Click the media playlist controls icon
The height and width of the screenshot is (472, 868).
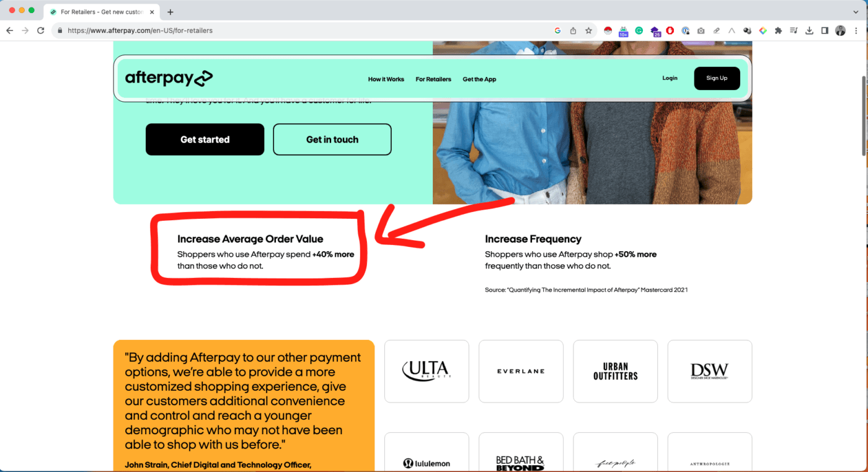coord(794,30)
